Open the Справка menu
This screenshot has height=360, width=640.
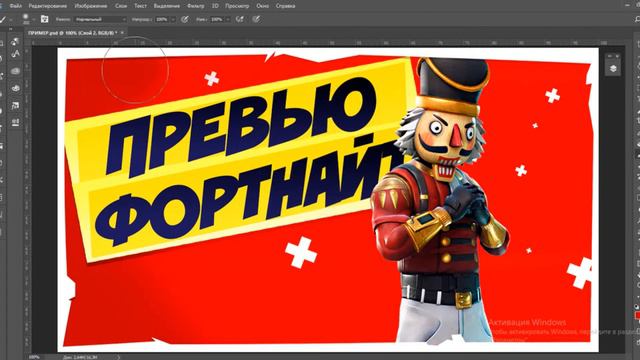(285, 6)
